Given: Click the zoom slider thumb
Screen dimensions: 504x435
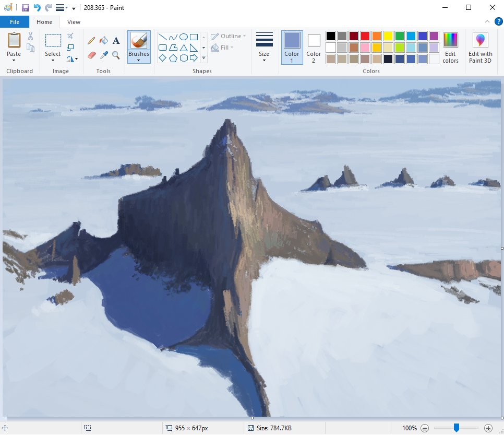Looking at the screenshot, I should tap(456, 428).
